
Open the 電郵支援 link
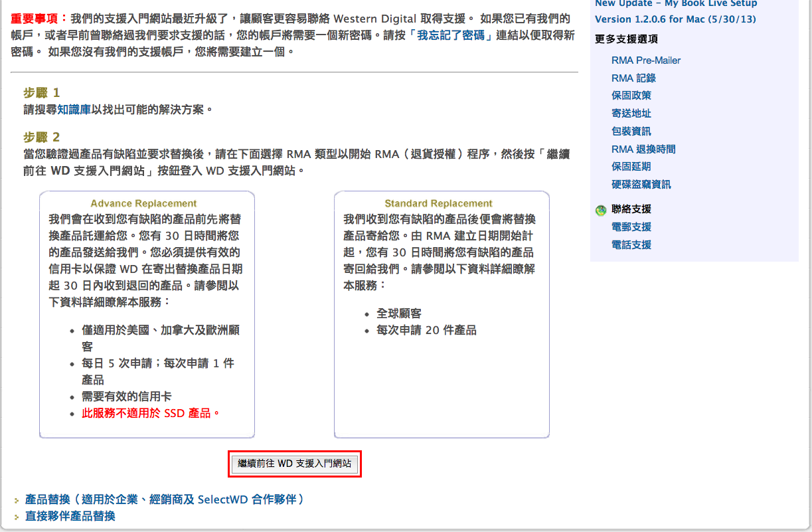[x=631, y=227]
